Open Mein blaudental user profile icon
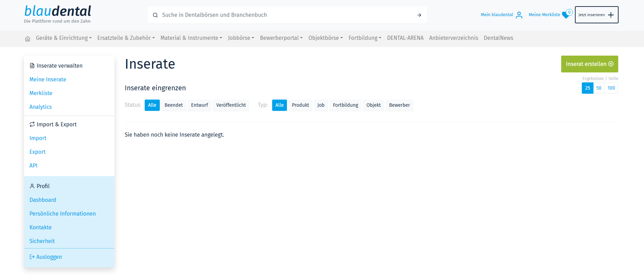This screenshot has width=644, height=277. [519, 15]
